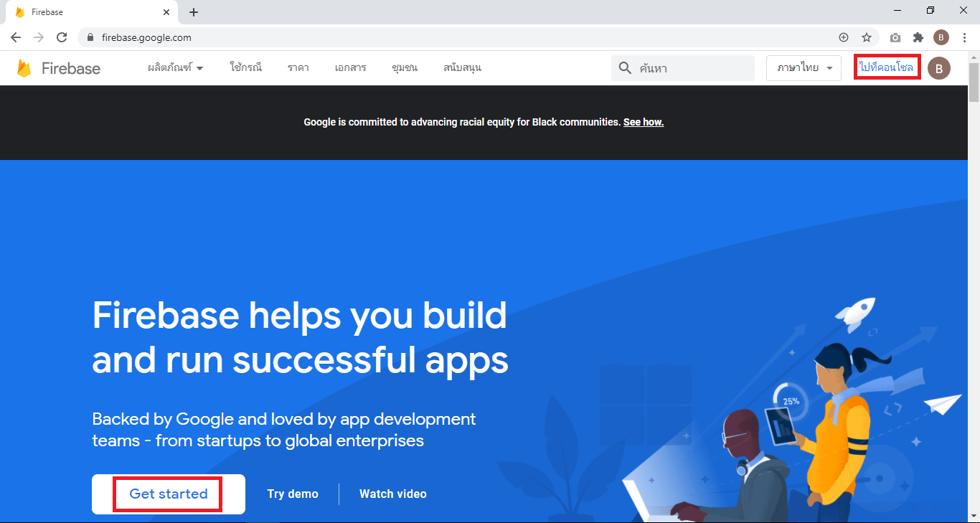This screenshot has height=523, width=980.
Task: Open Google account avatar on Firebase page
Action: (x=939, y=68)
